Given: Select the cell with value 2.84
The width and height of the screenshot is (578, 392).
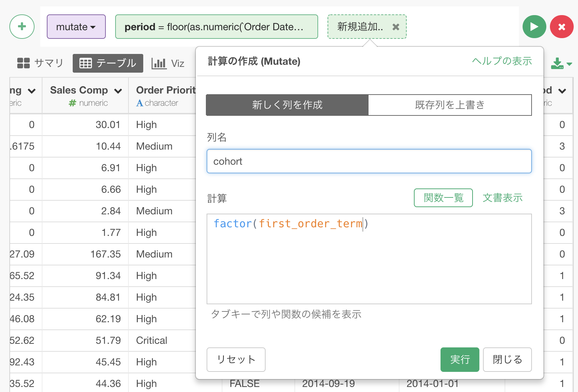Looking at the screenshot, I should 85,211.
